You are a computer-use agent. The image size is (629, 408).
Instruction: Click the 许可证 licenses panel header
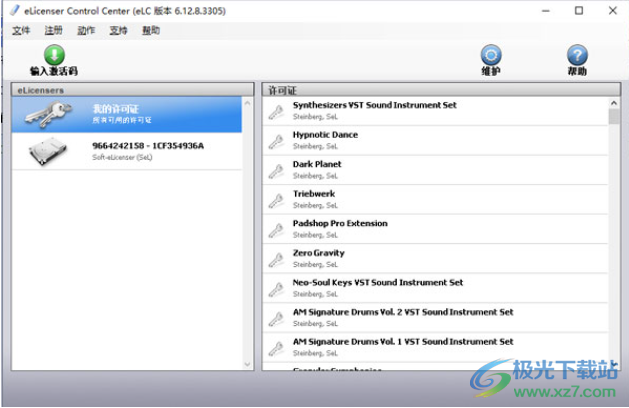coord(441,90)
